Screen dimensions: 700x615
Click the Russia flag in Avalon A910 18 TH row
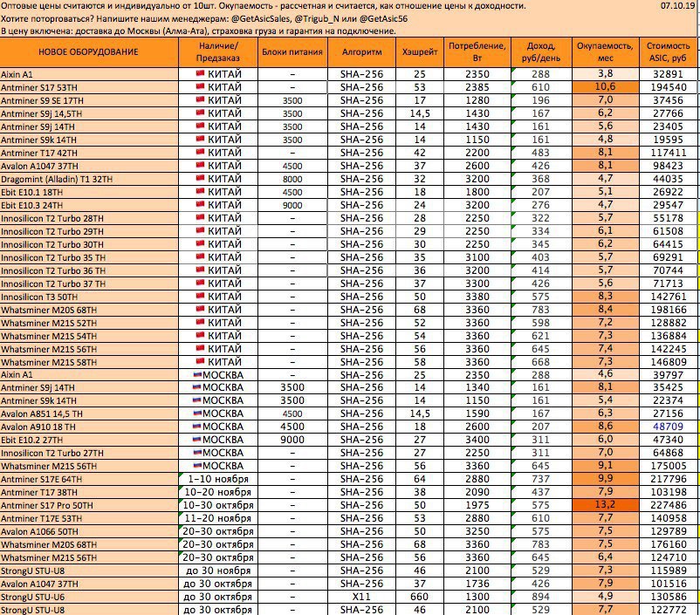coord(197,427)
